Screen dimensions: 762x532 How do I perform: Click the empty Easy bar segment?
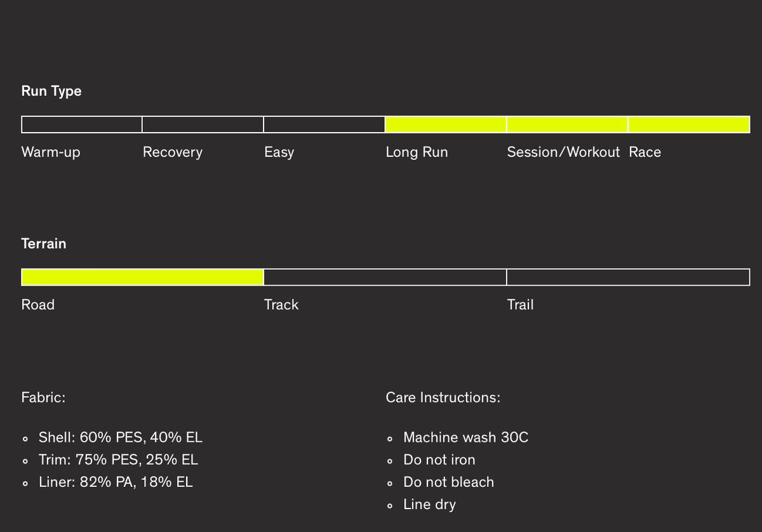[x=324, y=124]
